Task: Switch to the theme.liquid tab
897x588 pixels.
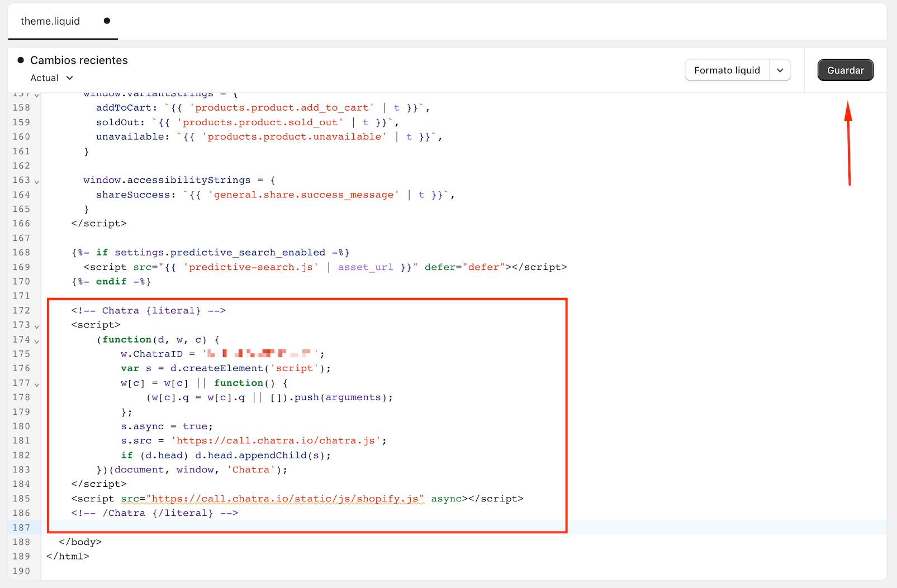Action: tap(50, 21)
